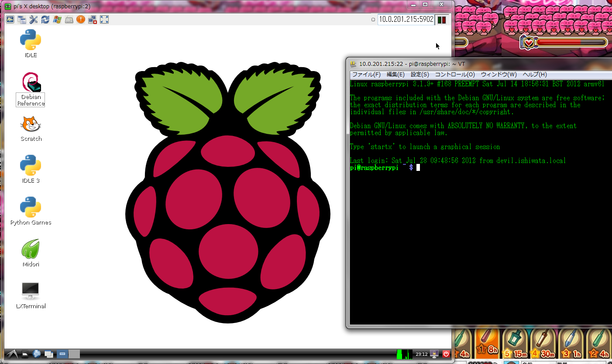This screenshot has width=612, height=364.
Task: Open the Debian Reference desktop icon
Action: pyautogui.click(x=31, y=89)
